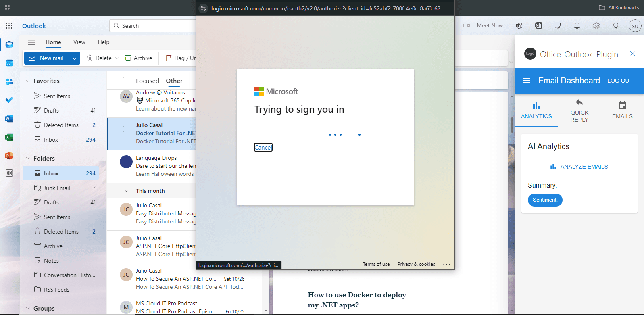Open more options ellipsis in sign-in footer
The image size is (644, 315).
pyautogui.click(x=446, y=265)
